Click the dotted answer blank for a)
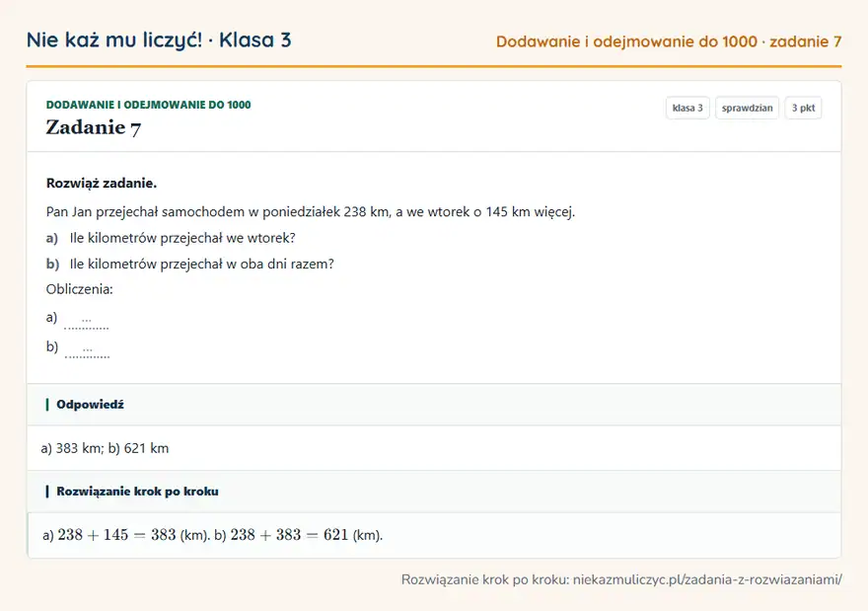Screen dimensions: 868x611 click(87, 323)
